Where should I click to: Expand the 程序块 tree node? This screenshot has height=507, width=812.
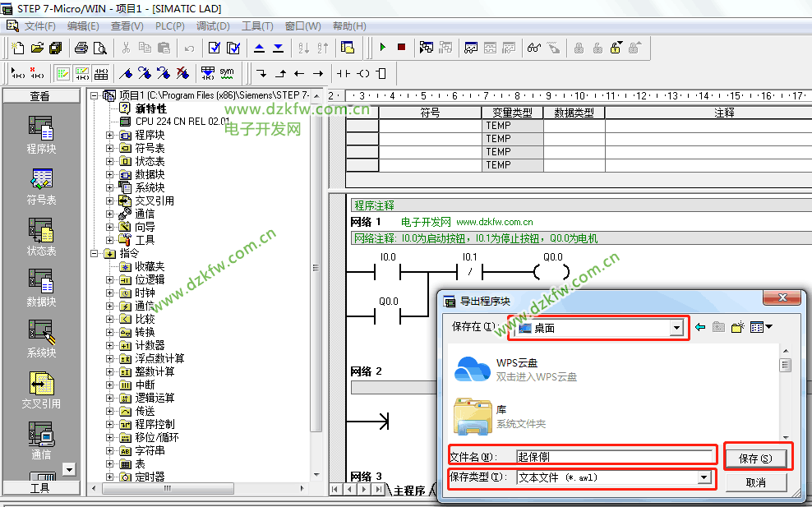pyautogui.click(x=110, y=135)
